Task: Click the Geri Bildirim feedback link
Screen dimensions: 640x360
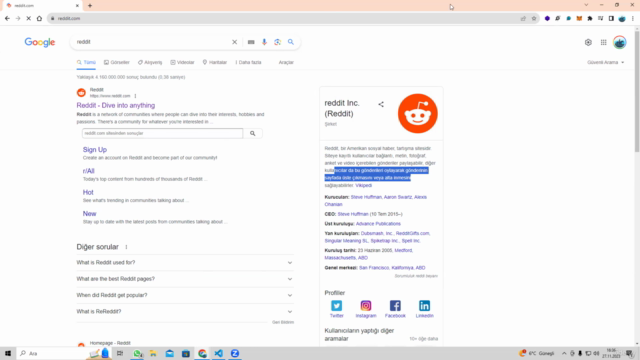Action: [x=283, y=322]
